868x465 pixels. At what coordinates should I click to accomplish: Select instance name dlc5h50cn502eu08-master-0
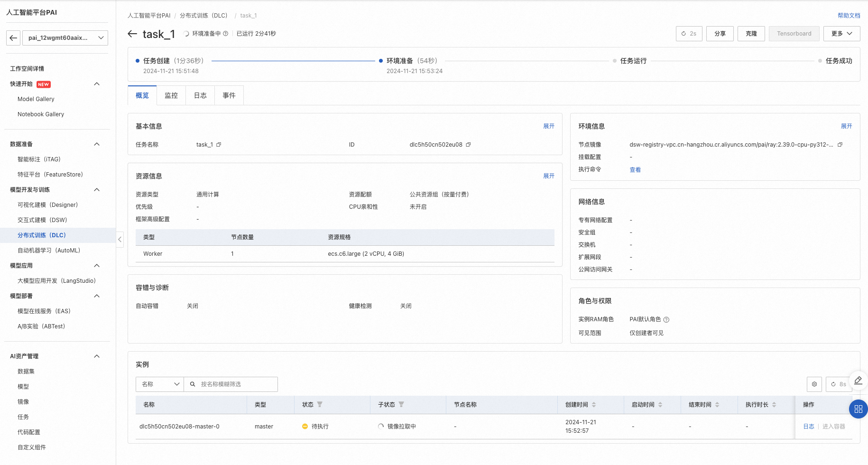(179, 427)
